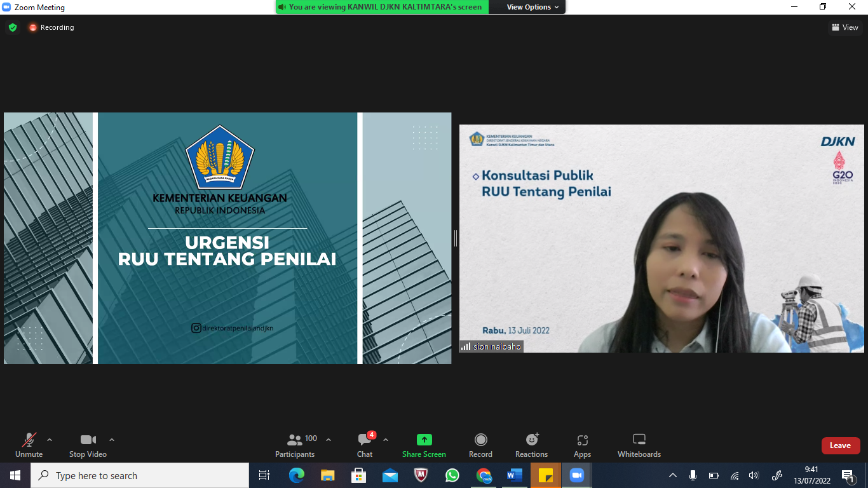This screenshot has height=488, width=868.
Task: Expand audio options arrow beside Unmute
Action: [x=50, y=440]
